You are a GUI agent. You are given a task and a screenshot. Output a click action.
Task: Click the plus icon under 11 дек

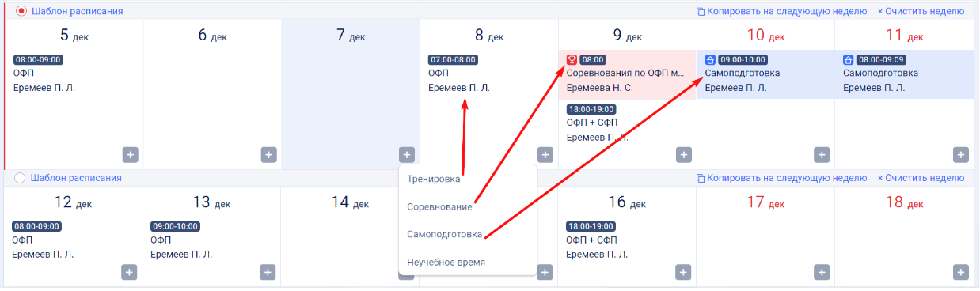point(961,154)
